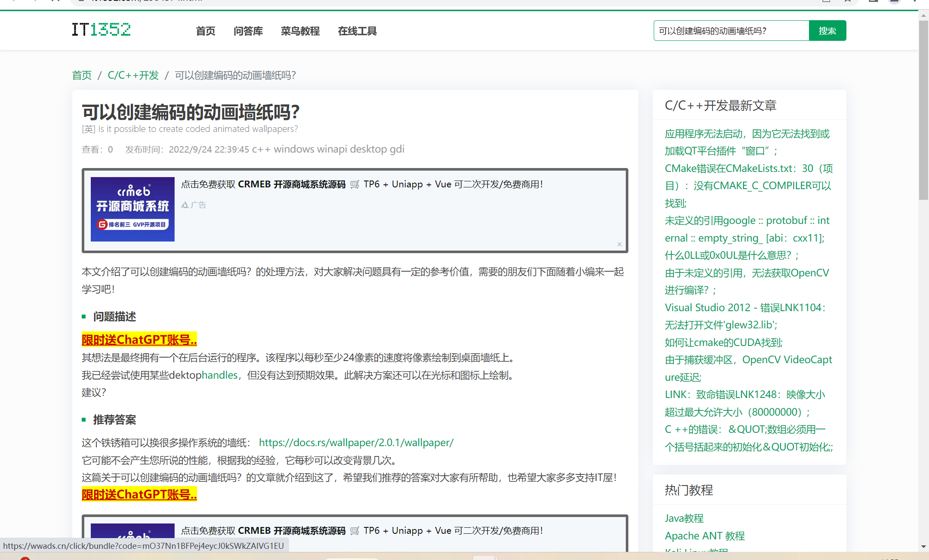This screenshot has width=929, height=560.
Task: Open the green 'handles' keyword link
Action: 220,375
